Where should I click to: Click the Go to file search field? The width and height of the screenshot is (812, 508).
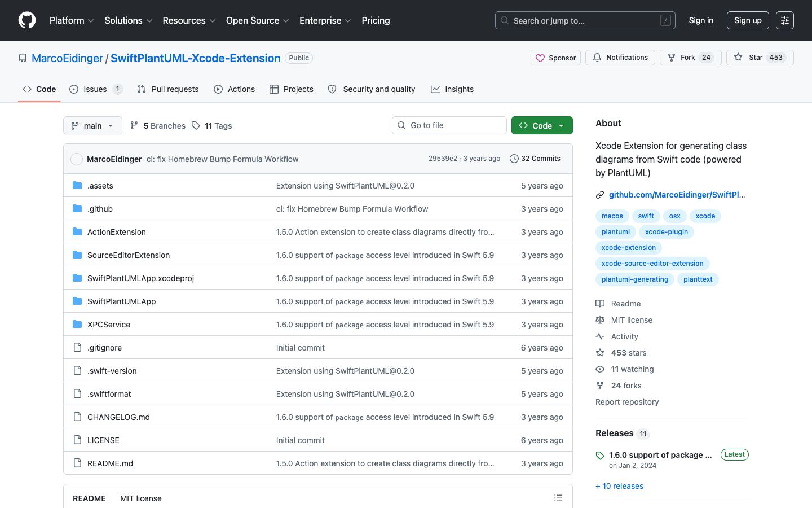[x=449, y=125]
